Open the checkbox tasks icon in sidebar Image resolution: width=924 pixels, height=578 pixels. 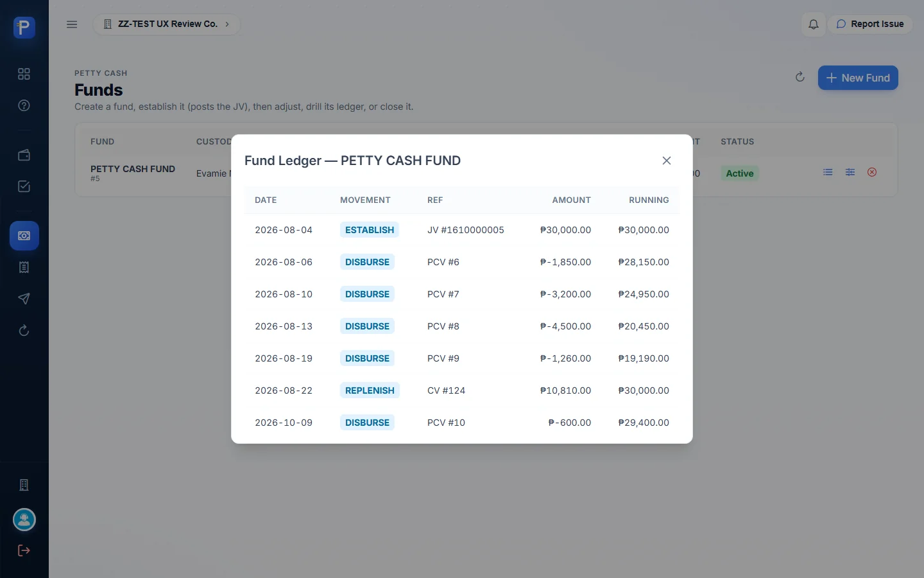coord(24,186)
